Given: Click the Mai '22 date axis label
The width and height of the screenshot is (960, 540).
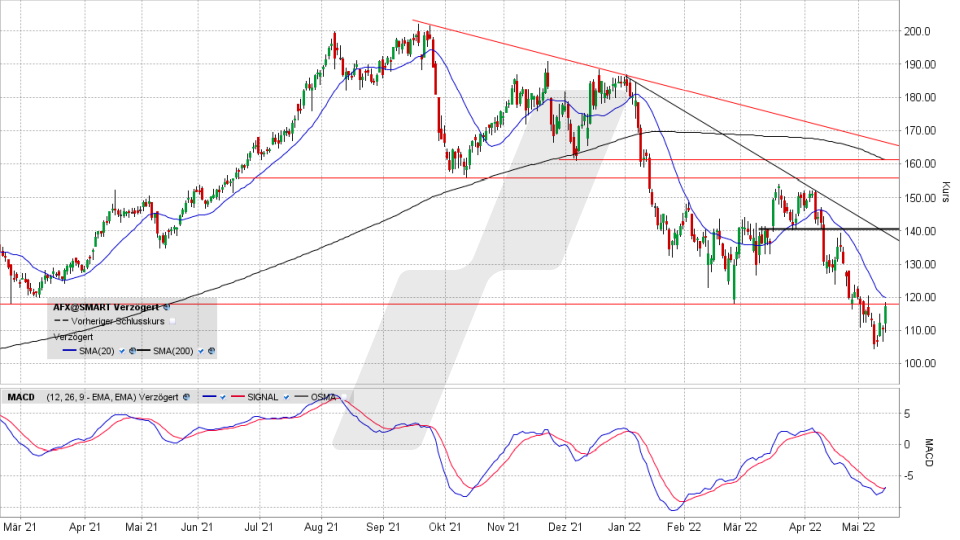Looking at the screenshot, I should (858, 527).
